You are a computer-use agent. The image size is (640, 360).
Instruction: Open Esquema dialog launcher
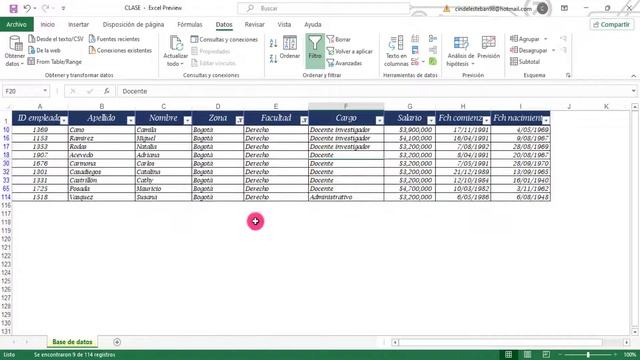pyautogui.click(x=568, y=75)
